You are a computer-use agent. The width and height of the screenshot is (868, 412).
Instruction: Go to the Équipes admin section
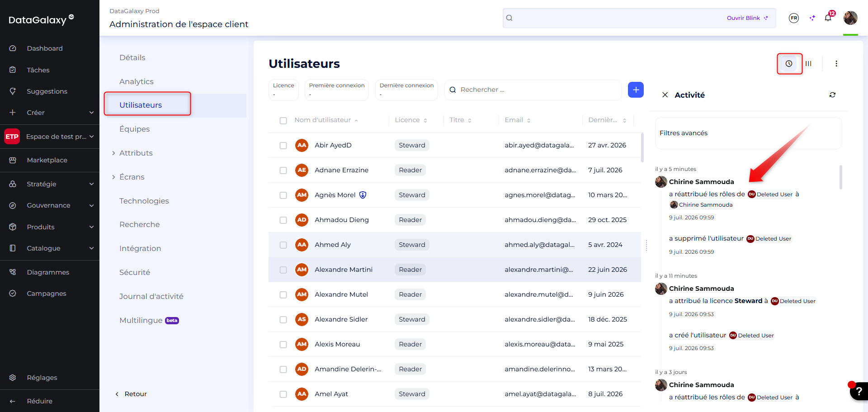(134, 129)
